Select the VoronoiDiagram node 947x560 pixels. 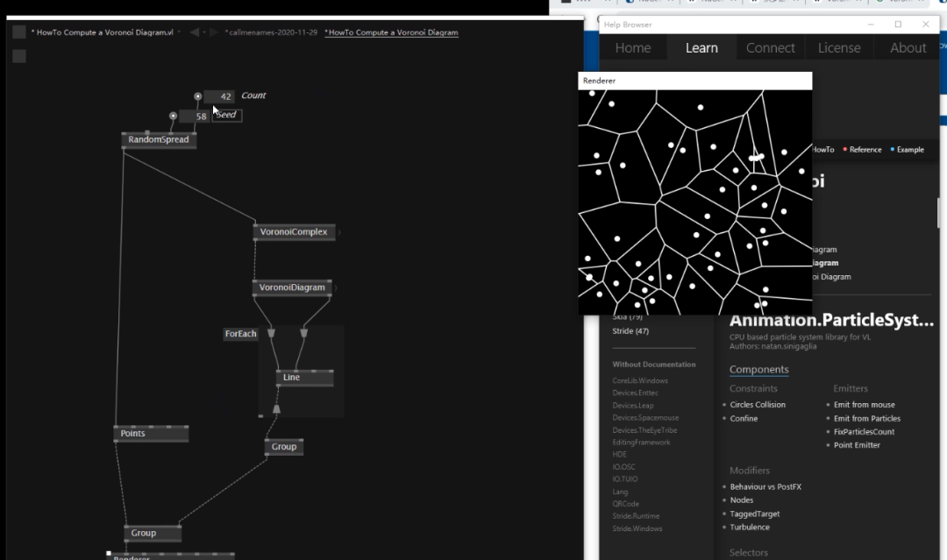point(292,287)
